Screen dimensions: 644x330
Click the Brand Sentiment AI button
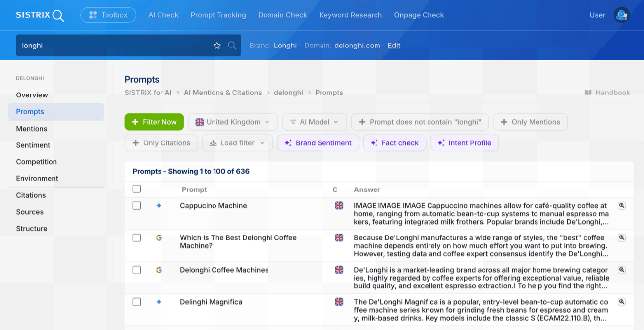pos(318,143)
